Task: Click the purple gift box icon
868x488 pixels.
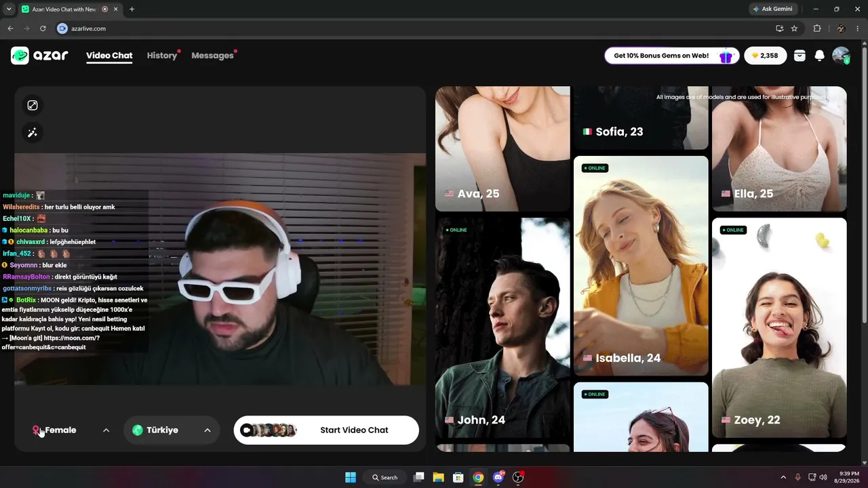Action: 726,56
